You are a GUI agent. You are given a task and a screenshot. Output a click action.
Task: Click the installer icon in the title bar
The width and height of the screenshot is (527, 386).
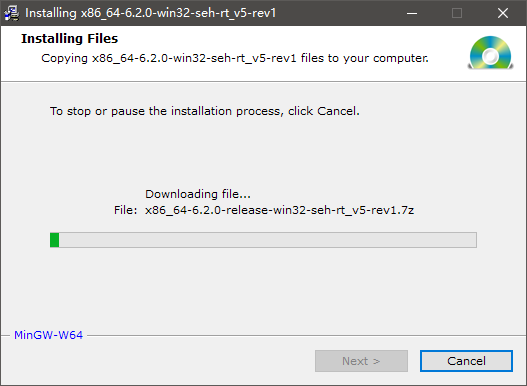click(x=11, y=13)
